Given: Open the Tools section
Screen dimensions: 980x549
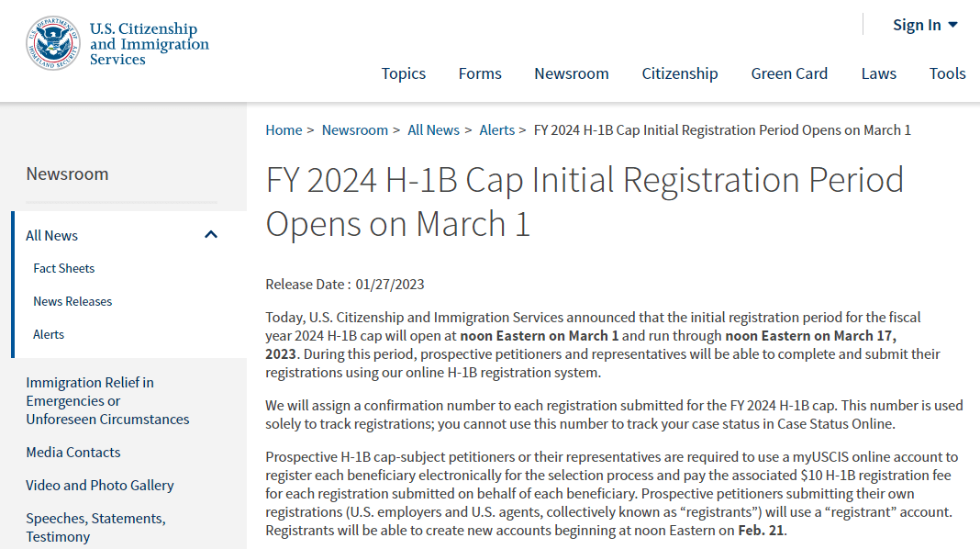Looking at the screenshot, I should coord(947,73).
